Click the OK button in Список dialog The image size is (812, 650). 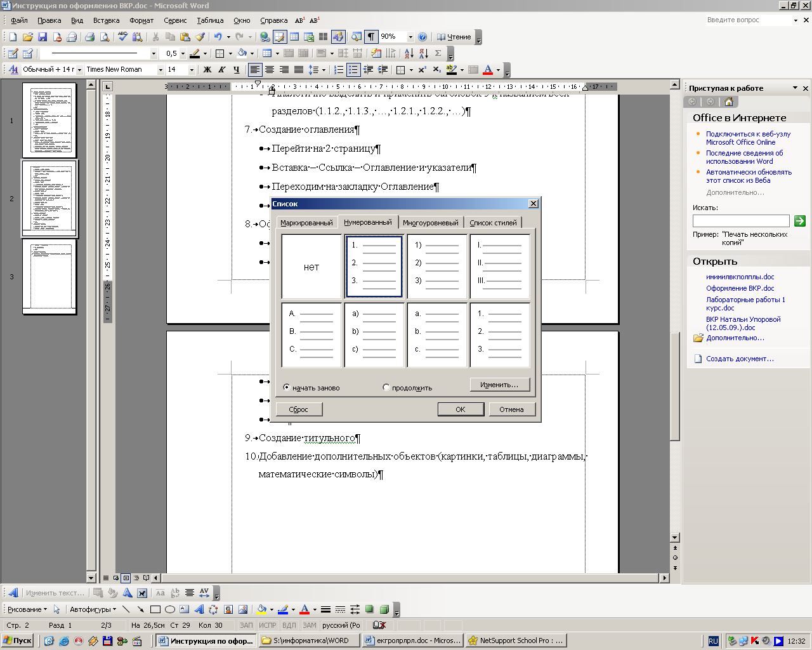point(461,409)
